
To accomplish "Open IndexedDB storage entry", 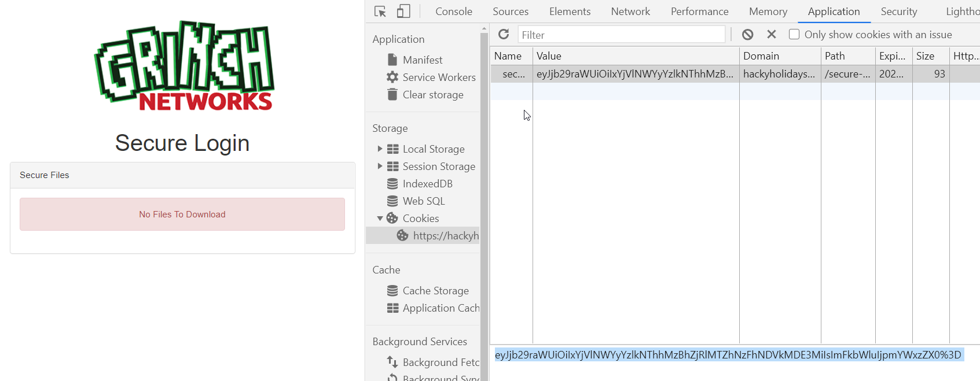I will [427, 184].
